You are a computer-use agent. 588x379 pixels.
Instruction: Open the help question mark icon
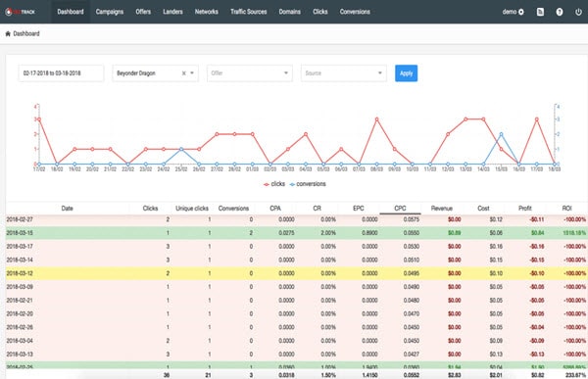tap(560, 12)
